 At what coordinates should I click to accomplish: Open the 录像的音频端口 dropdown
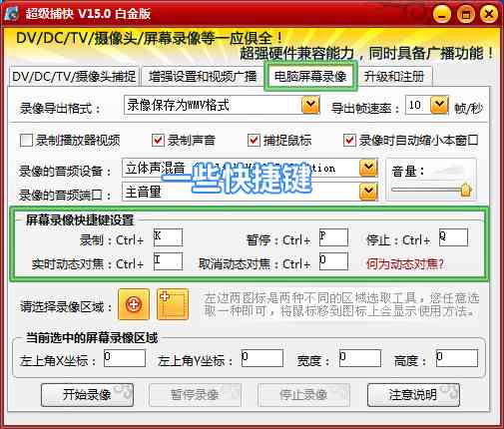368,192
